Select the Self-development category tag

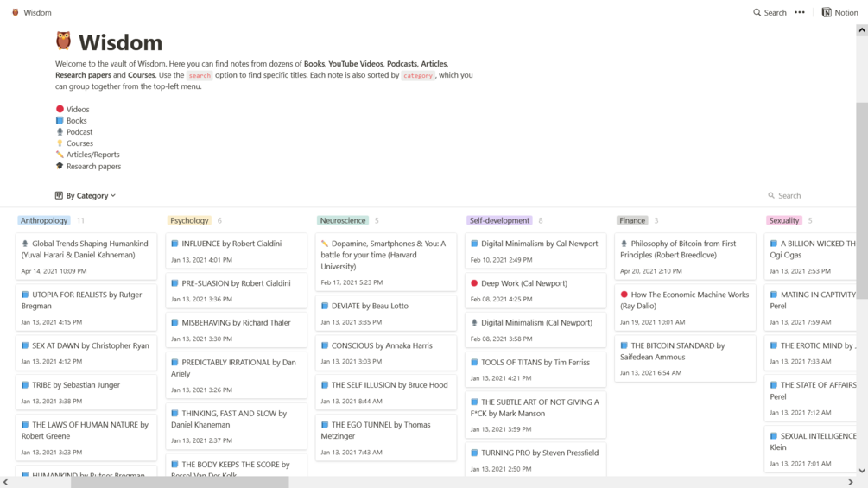click(x=499, y=220)
